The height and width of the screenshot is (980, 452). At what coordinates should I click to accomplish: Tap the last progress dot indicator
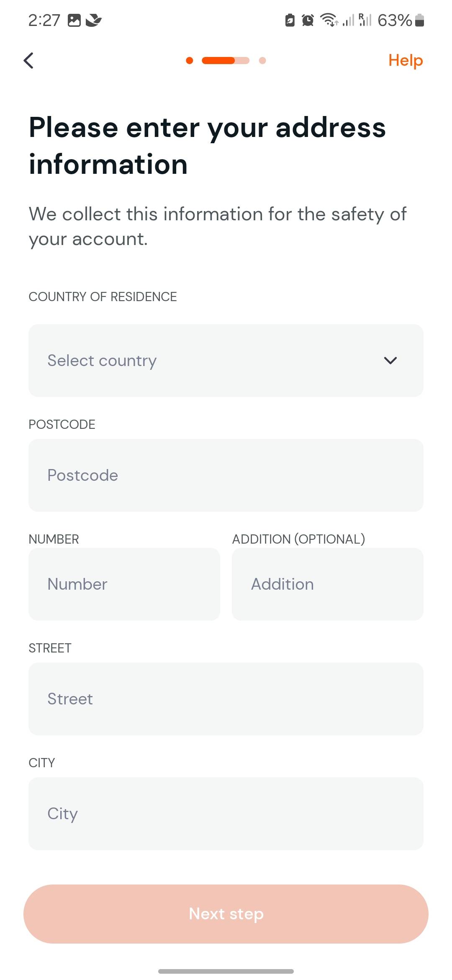pos(262,61)
